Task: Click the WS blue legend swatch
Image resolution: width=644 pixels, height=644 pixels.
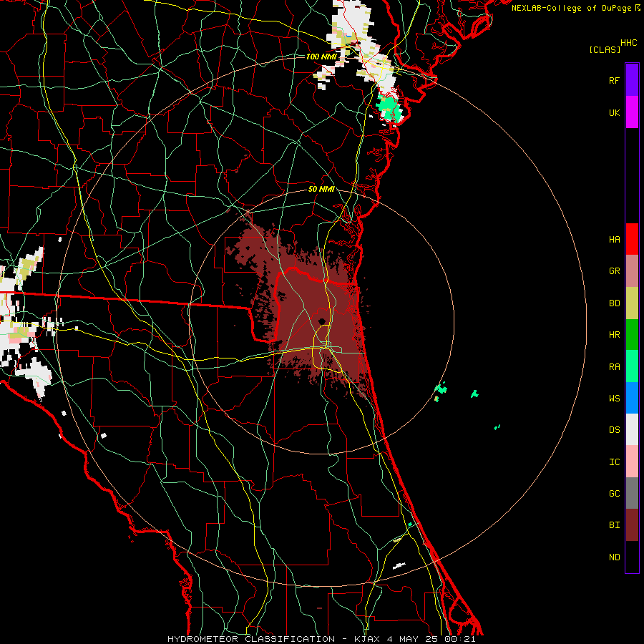Action: pyautogui.click(x=632, y=398)
